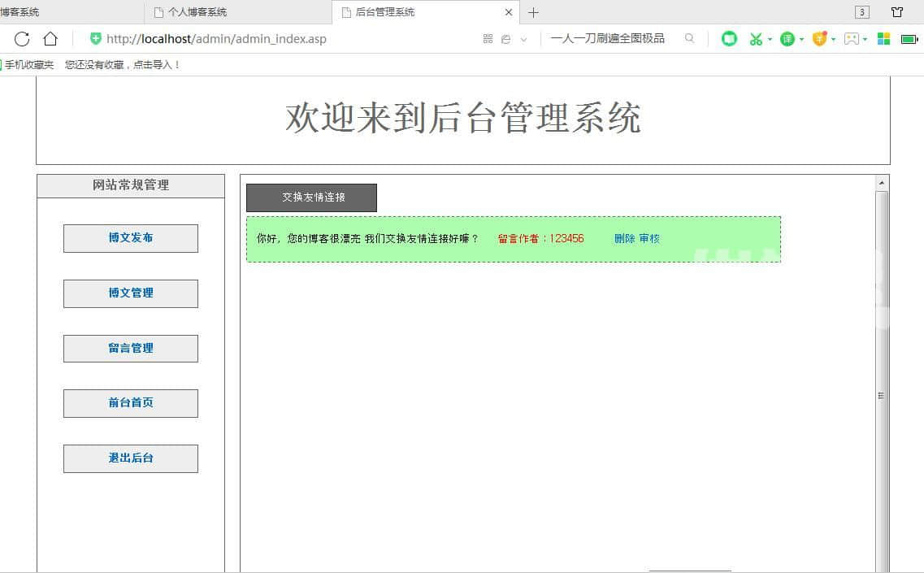The image size is (924, 573).
Task: Click the colorful four-square apps icon
Action: tap(883, 38)
